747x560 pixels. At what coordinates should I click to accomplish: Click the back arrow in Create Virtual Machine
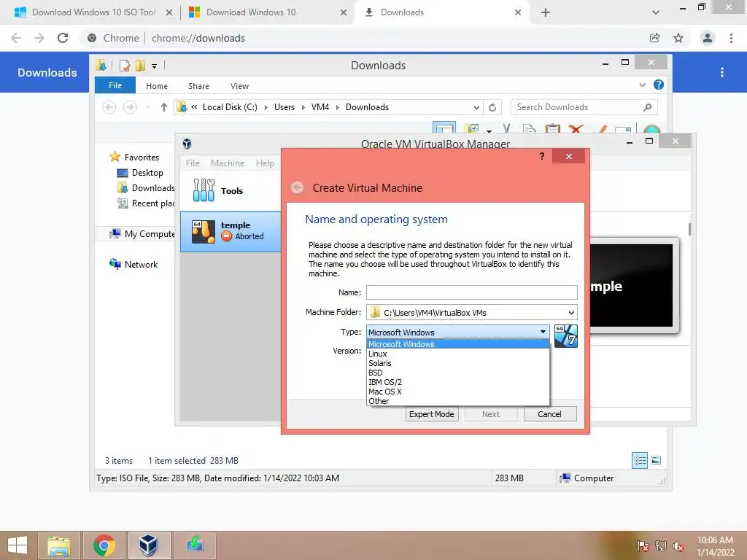tap(298, 187)
